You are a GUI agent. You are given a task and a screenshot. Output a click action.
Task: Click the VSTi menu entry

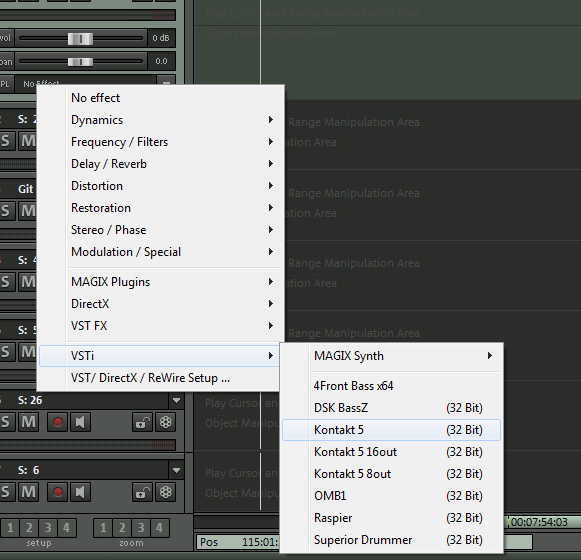click(159, 356)
